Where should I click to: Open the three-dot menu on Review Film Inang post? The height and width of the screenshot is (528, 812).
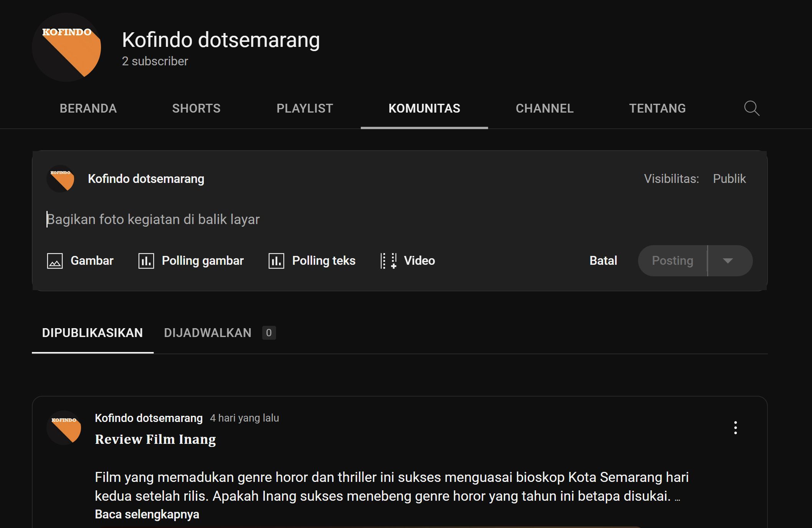click(735, 428)
